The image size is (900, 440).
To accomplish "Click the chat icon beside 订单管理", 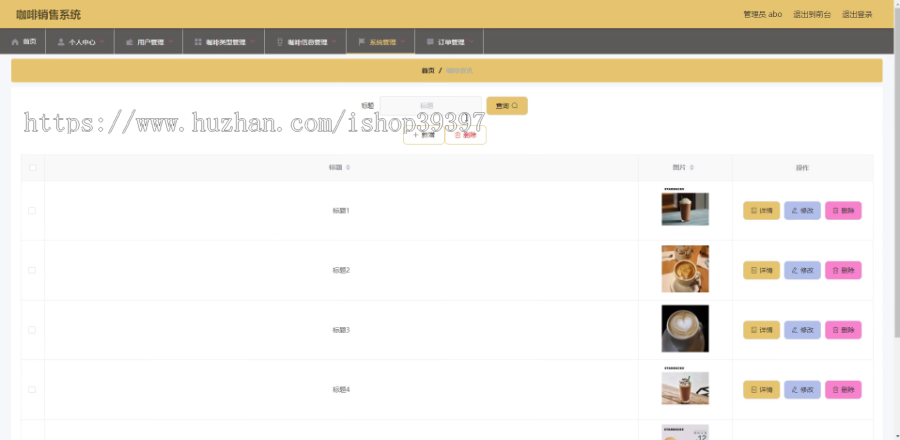I will point(430,42).
